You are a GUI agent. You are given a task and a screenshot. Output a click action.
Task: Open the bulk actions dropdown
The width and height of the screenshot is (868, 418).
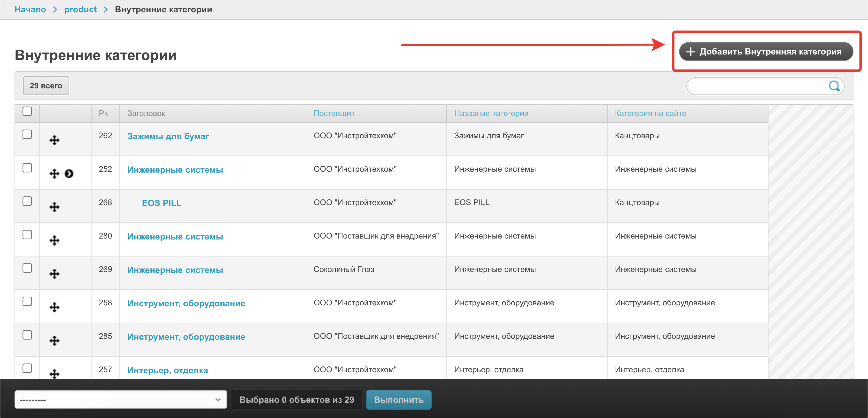click(121, 400)
